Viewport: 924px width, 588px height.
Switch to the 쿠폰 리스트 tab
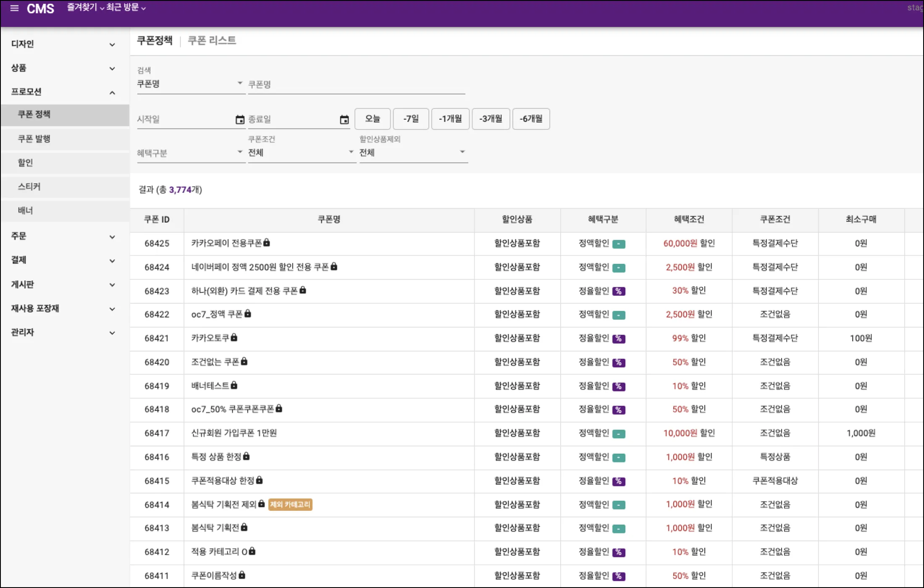click(212, 41)
